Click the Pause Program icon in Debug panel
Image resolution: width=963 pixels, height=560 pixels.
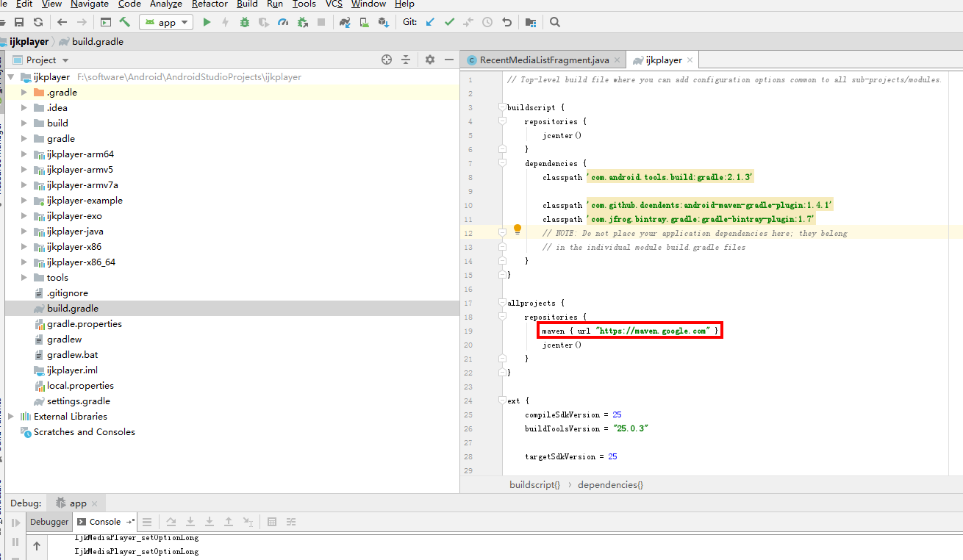[x=15, y=542]
